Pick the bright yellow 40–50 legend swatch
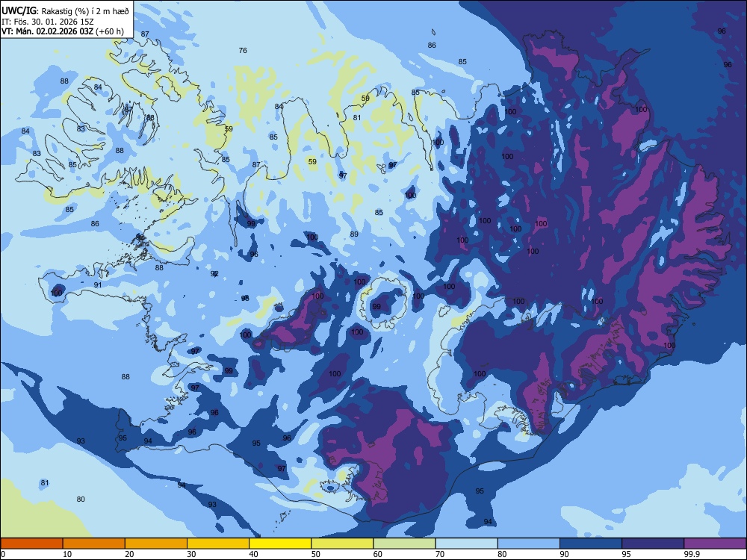 click(x=280, y=544)
